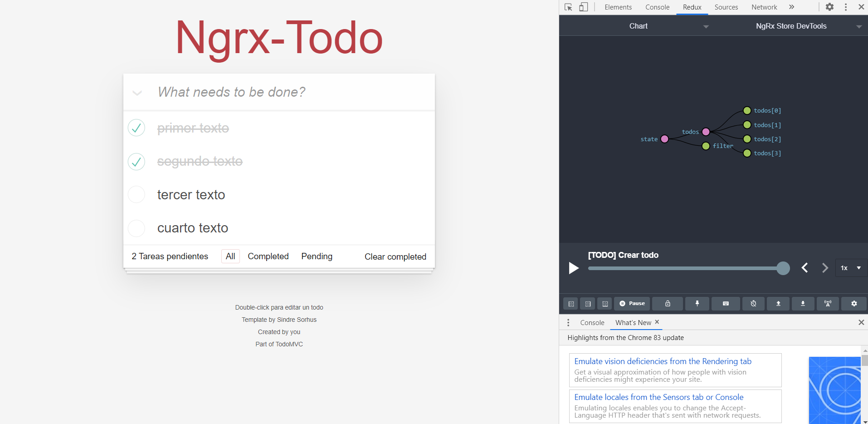868x424 pixels.
Task: Click the todos node in chart
Action: pos(706,132)
